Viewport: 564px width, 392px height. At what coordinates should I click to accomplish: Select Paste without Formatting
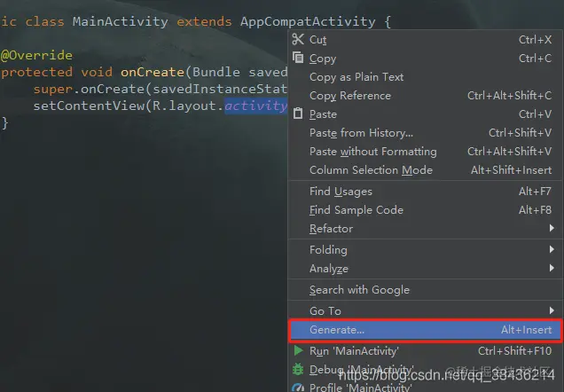[426, 152]
